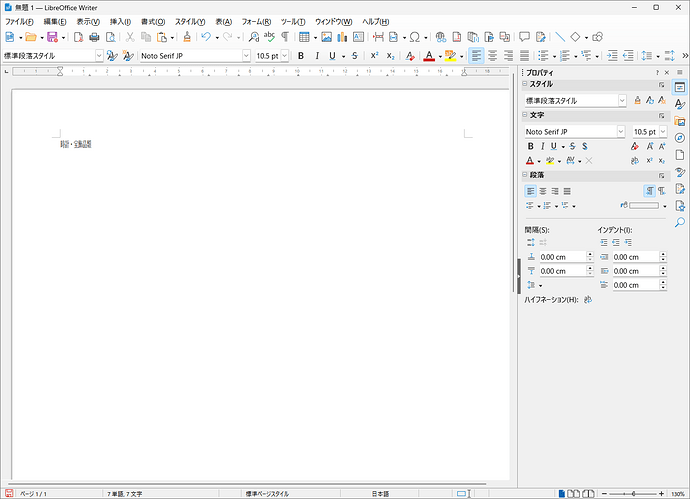
Task: Open the ツール(T) menu
Action: [293, 21]
